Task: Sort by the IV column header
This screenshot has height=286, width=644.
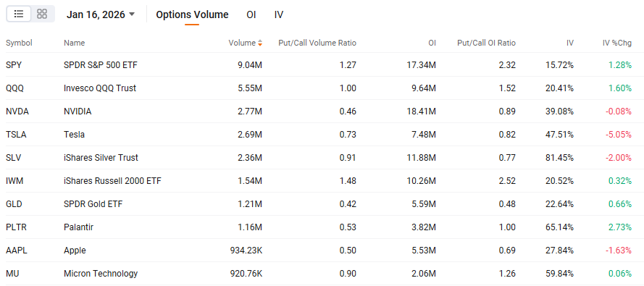Action: (570, 43)
